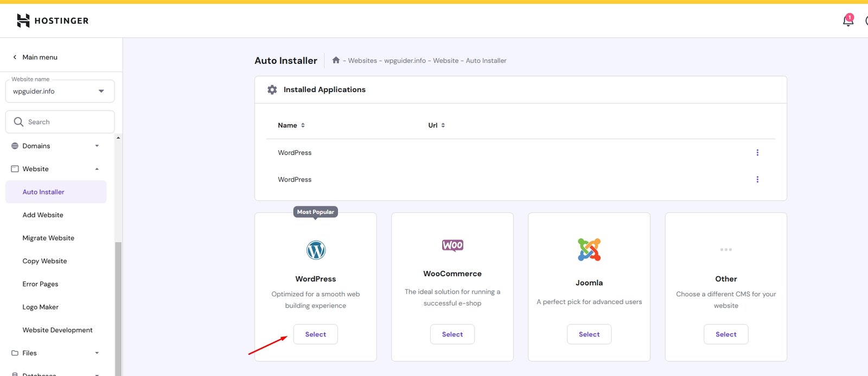This screenshot has height=376, width=868.
Task: Click the Website window icon
Action: (15, 169)
